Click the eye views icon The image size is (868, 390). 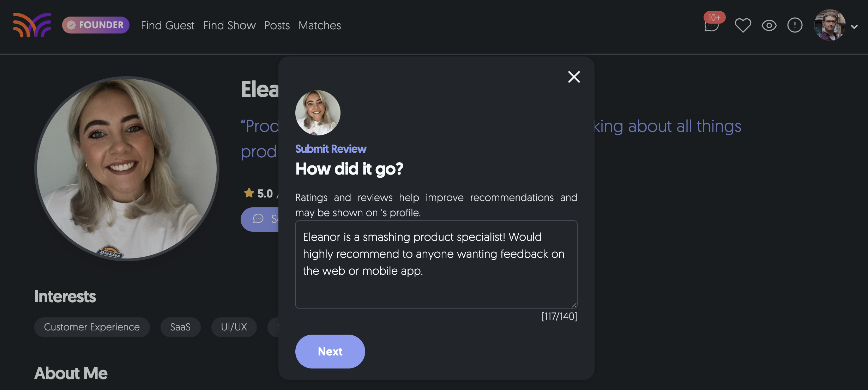tap(769, 25)
